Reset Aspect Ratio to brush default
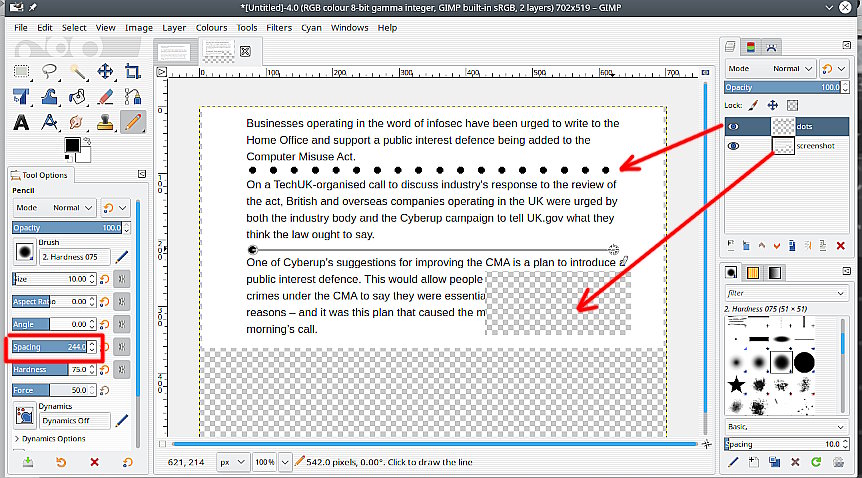862x478 pixels. (104, 302)
